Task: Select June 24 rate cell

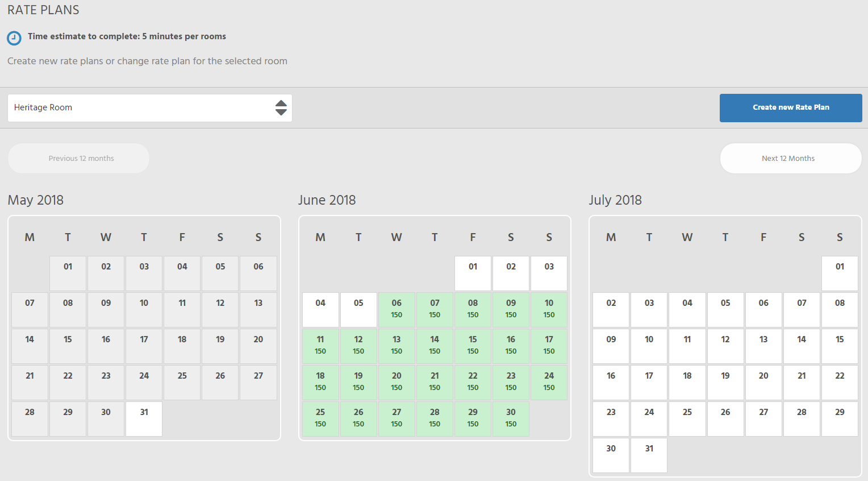Action: point(549,383)
